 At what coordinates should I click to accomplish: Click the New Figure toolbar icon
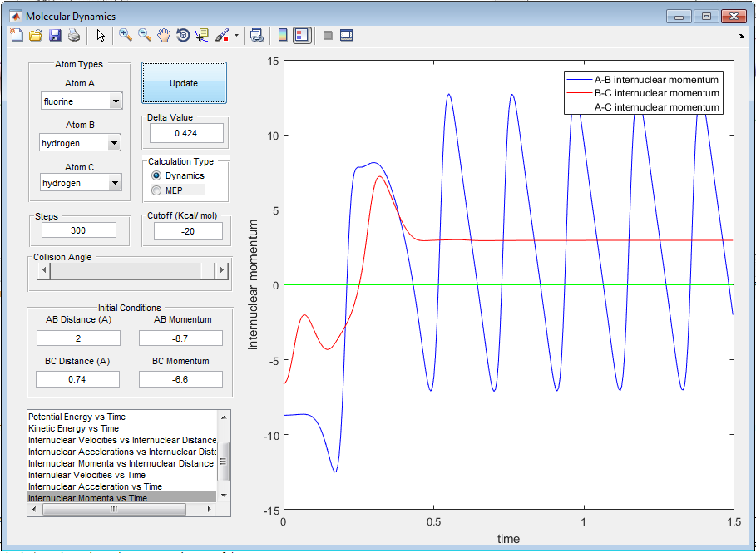[x=17, y=35]
